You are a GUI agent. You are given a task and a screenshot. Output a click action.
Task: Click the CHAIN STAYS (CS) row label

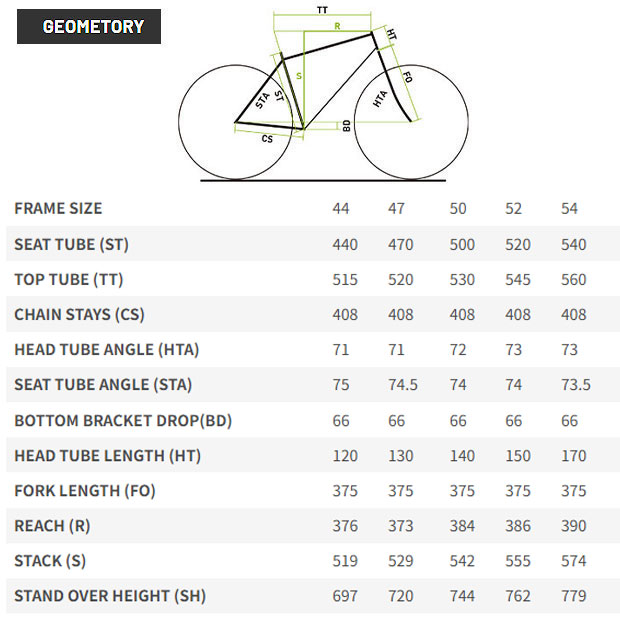tap(79, 315)
